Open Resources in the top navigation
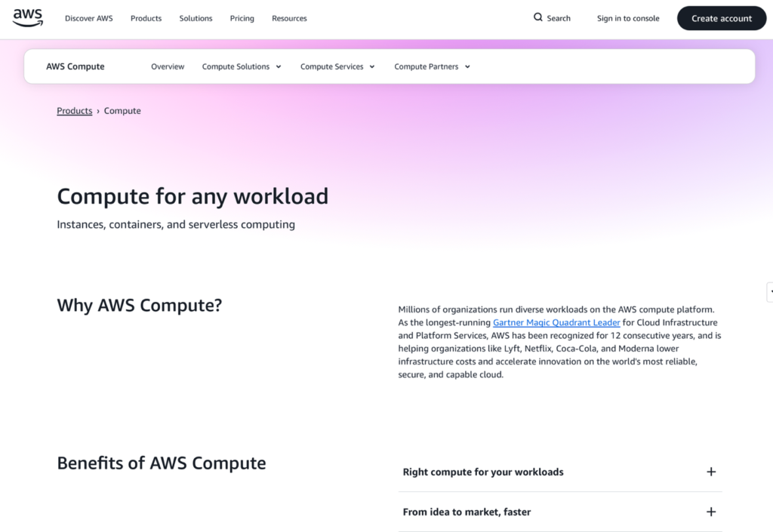Image resolution: width=773 pixels, height=532 pixels. point(289,18)
